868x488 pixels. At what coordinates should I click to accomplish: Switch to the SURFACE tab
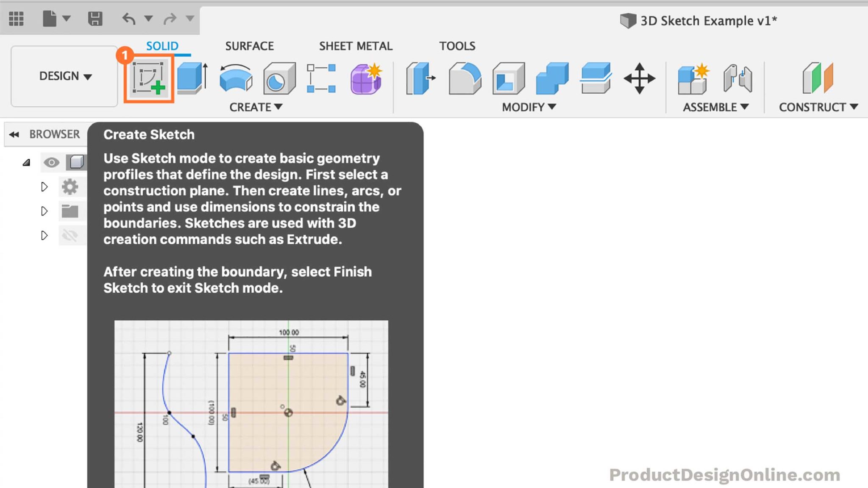click(249, 46)
